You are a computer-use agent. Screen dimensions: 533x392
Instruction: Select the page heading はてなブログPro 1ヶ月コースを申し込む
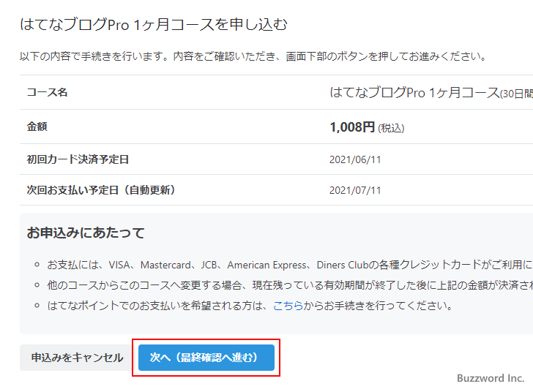154,24
